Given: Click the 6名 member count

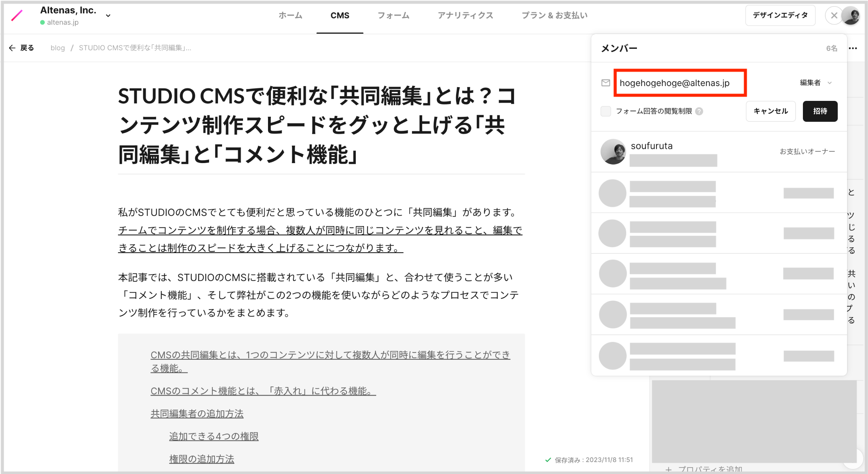Looking at the screenshot, I should point(831,48).
